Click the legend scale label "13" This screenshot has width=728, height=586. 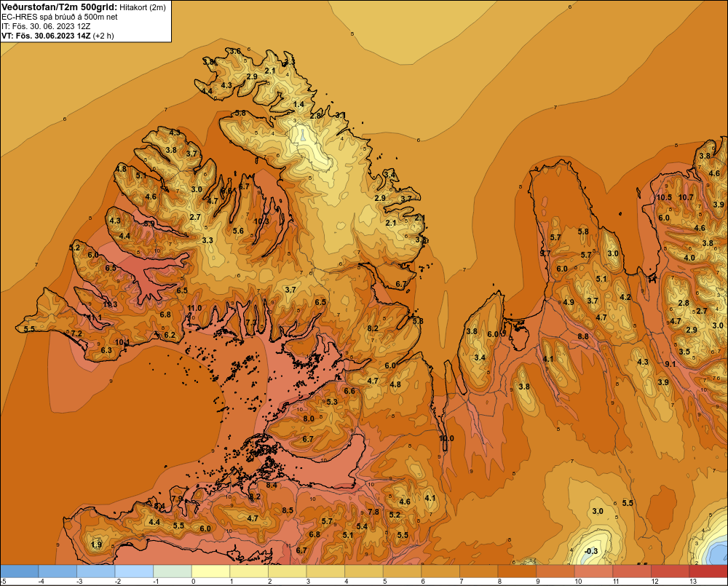coord(693,582)
